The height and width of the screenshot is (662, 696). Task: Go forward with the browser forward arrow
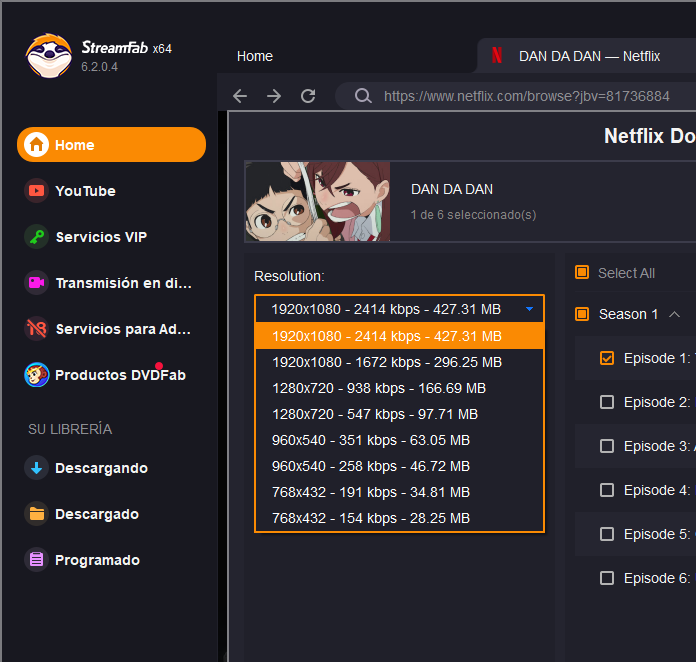pos(274,96)
